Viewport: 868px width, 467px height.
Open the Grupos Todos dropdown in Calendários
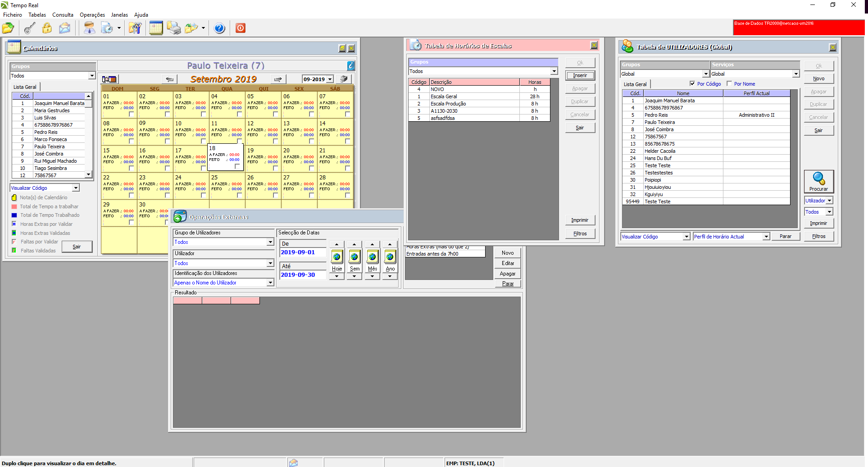[92, 76]
